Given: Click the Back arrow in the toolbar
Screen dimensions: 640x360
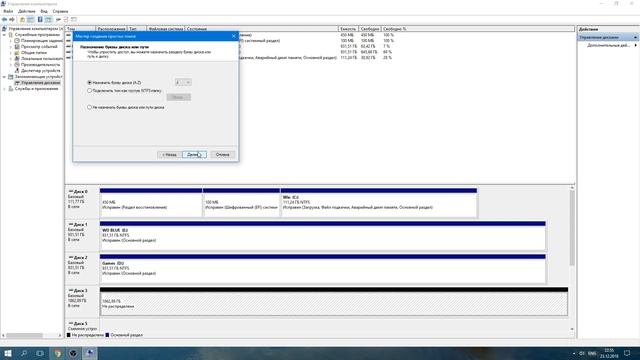Looking at the screenshot, I should pos(4,20).
